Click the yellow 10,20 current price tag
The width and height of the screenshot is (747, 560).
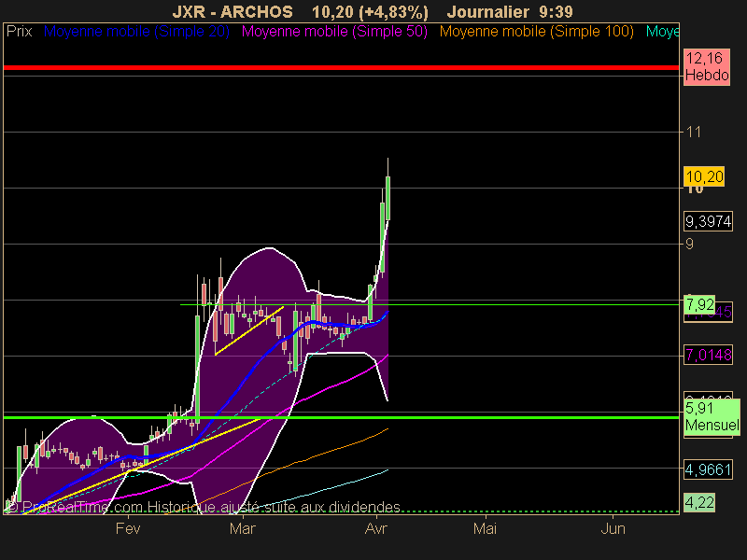[704, 176]
